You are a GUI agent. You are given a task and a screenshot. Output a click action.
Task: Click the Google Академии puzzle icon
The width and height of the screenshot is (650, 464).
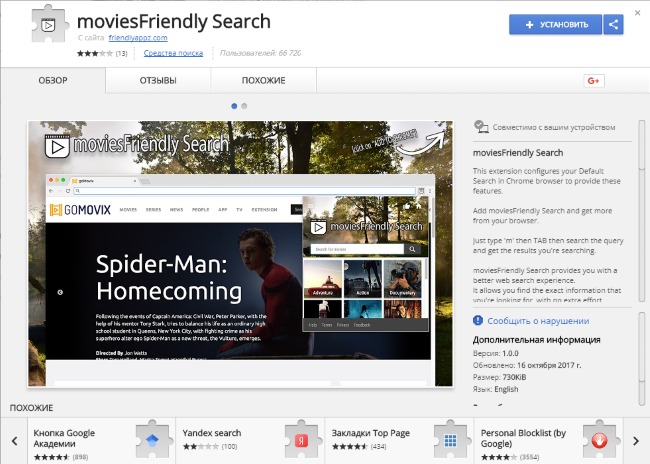pyautogui.click(x=153, y=439)
